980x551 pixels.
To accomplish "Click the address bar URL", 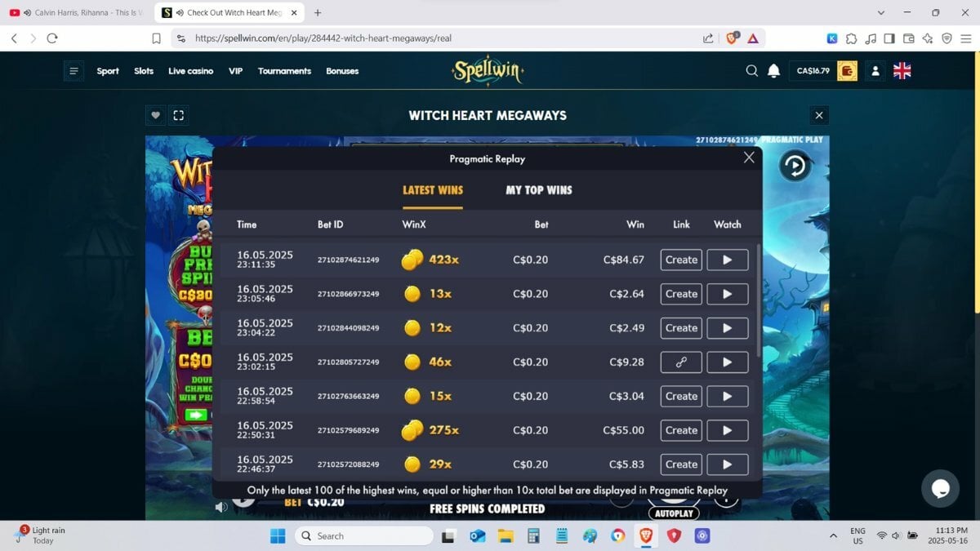I will [x=323, y=38].
